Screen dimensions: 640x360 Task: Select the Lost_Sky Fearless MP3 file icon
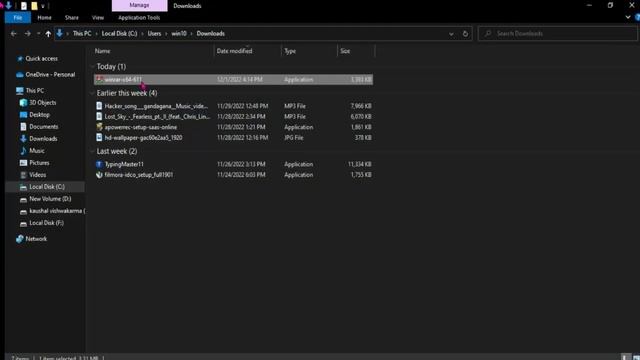click(99, 117)
